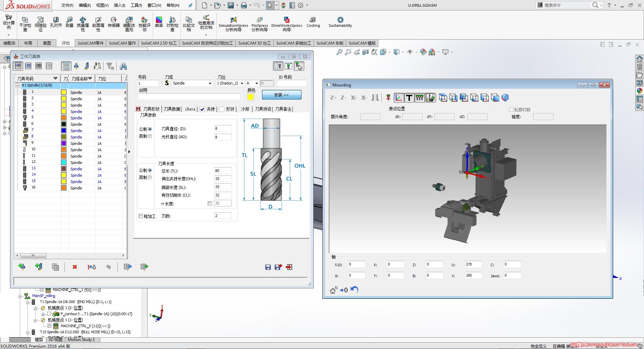Image resolution: width=644 pixels, height=349 pixels.
Task: Click the red tool mount icon in Mounting
Action: tap(388, 98)
